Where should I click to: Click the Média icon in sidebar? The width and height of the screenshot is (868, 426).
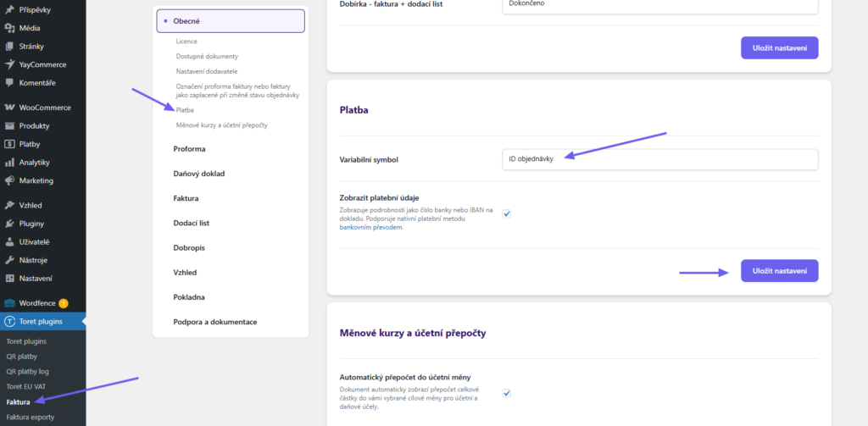pyautogui.click(x=9, y=28)
